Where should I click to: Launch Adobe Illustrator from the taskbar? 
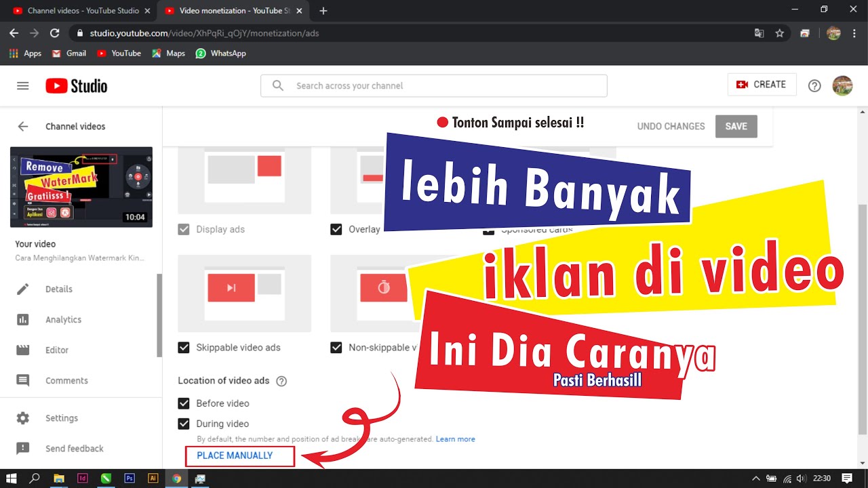153,479
